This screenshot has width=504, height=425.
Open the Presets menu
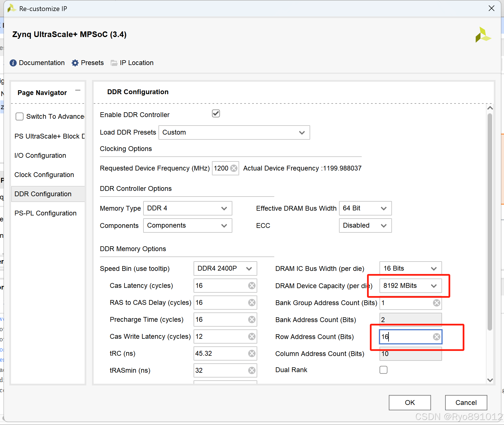(x=92, y=63)
